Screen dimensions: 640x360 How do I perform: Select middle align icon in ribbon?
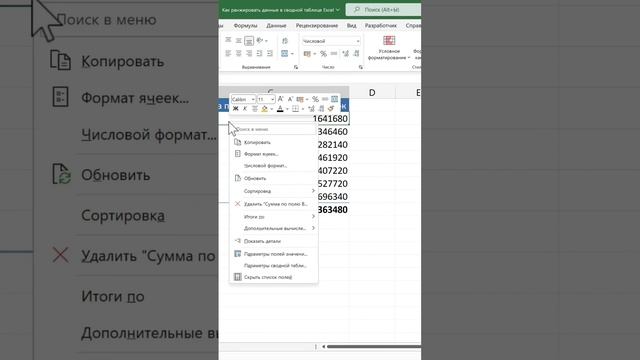(238, 40)
